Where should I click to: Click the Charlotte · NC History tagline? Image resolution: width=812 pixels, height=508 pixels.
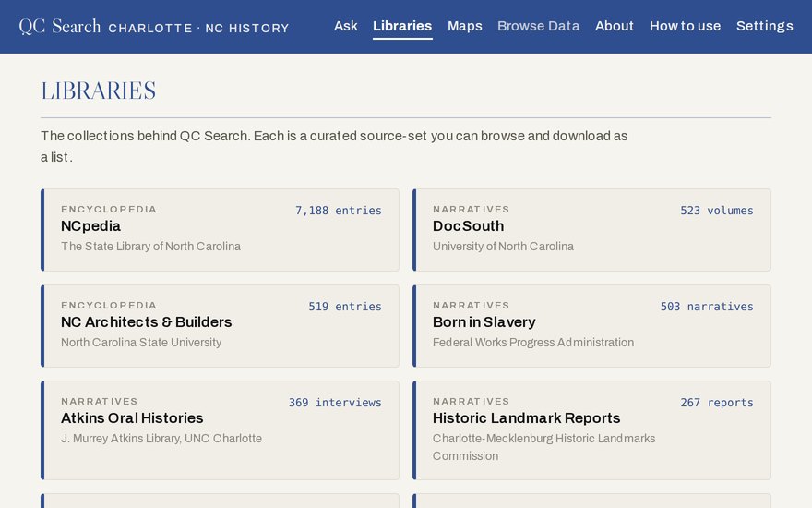coord(198,28)
